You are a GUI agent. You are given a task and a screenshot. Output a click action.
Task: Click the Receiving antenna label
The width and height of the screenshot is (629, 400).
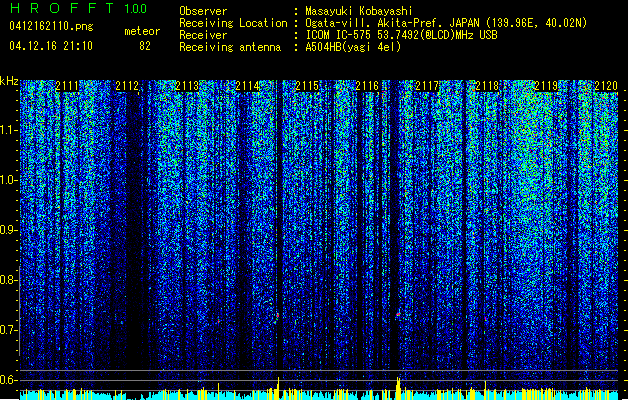click(230, 47)
